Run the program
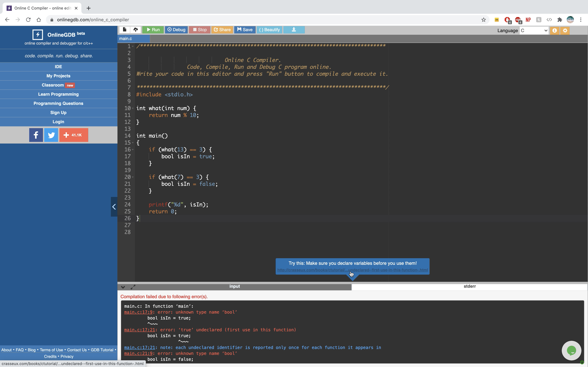 (x=153, y=30)
